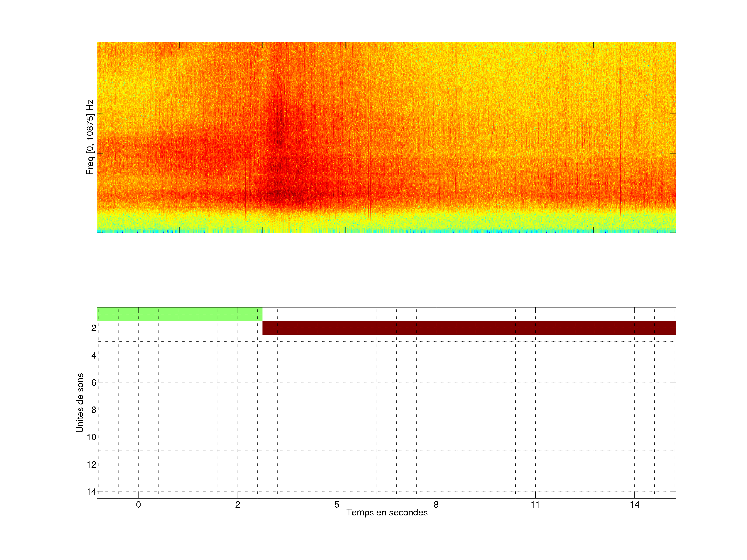Click y-axis tick label 8
The height and width of the screenshot is (560, 747).
click(x=94, y=410)
